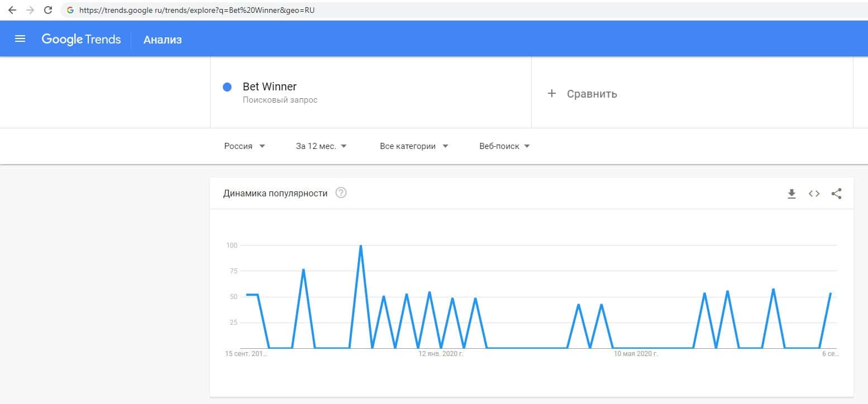Go back to the previous page
This screenshot has width=868, height=404.
12,10
